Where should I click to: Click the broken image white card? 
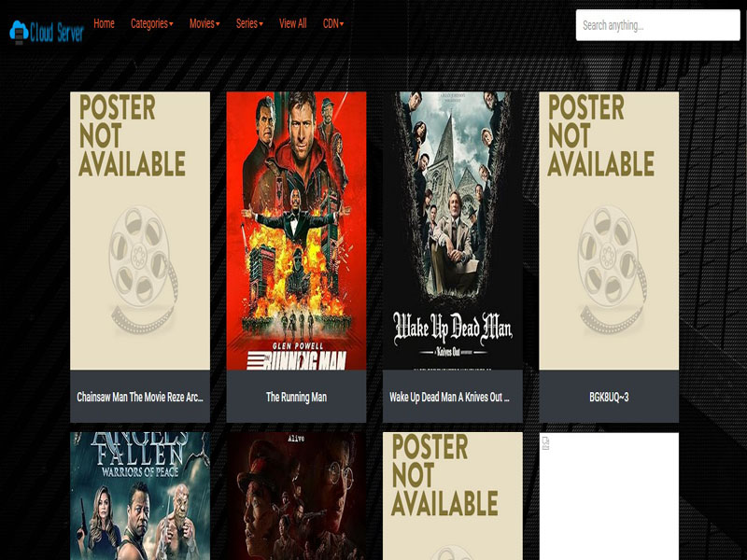click(x=609, y=497)
